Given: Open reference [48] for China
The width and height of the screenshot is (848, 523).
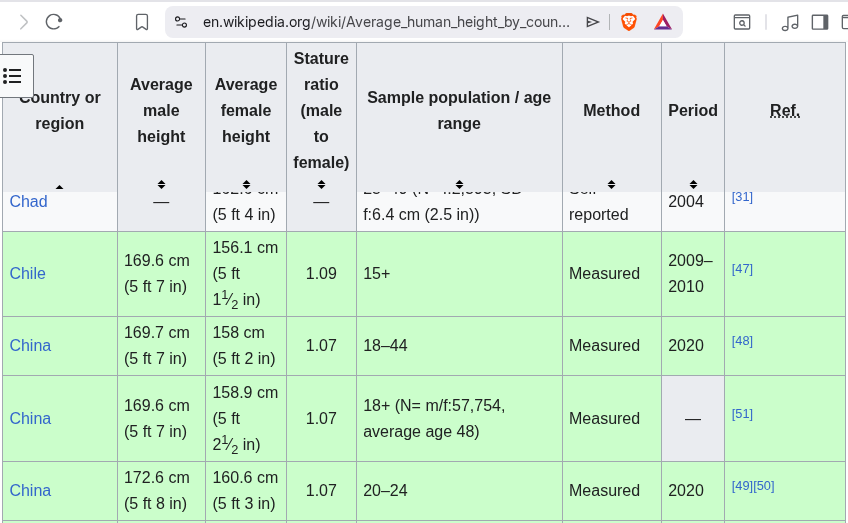Looking at the screenshot, I should pyautogui.click(x=742, y=341).
